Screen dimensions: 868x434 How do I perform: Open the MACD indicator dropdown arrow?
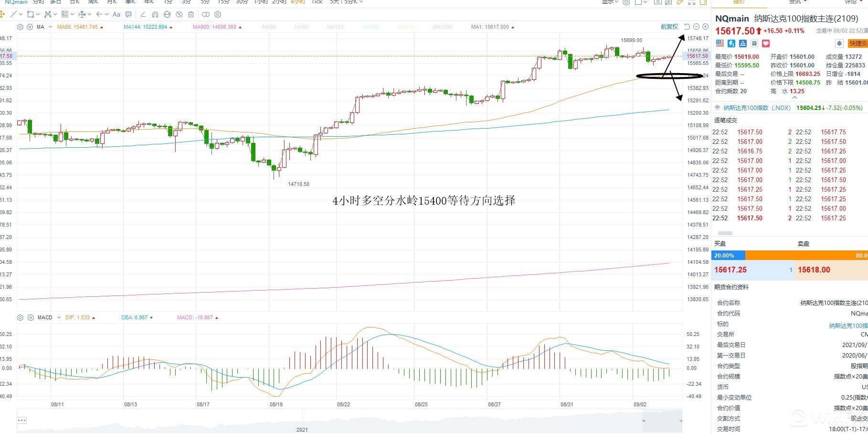(59, 317)
